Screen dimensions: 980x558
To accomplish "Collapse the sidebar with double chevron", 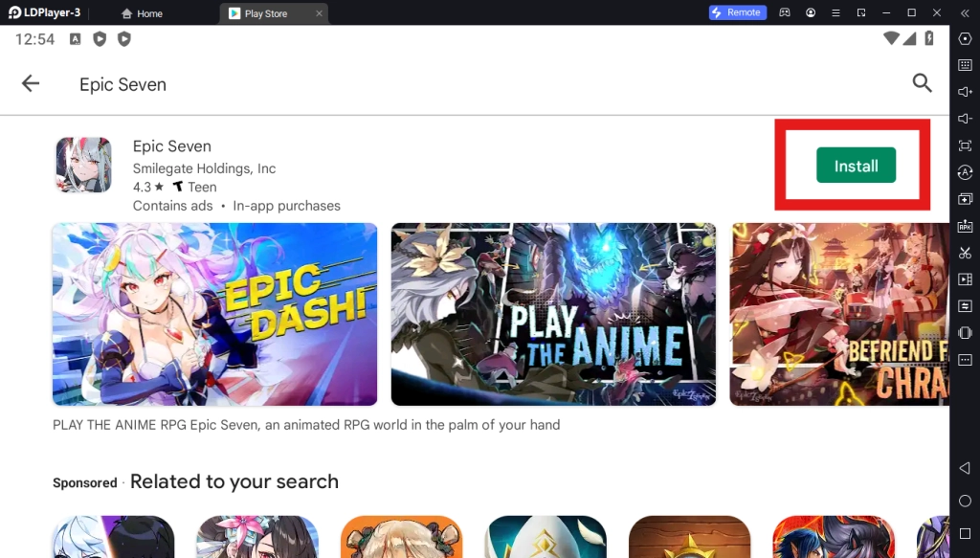I will coord(965,12).
